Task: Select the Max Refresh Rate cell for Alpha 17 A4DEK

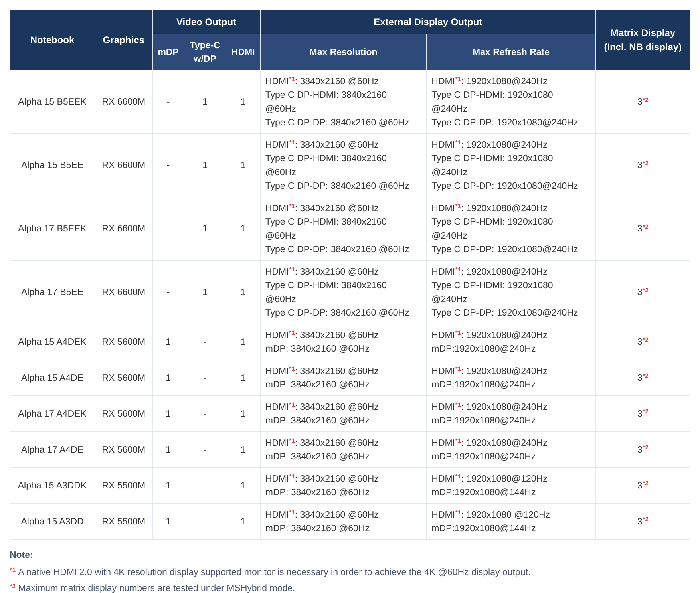Action: pos(511,414)
